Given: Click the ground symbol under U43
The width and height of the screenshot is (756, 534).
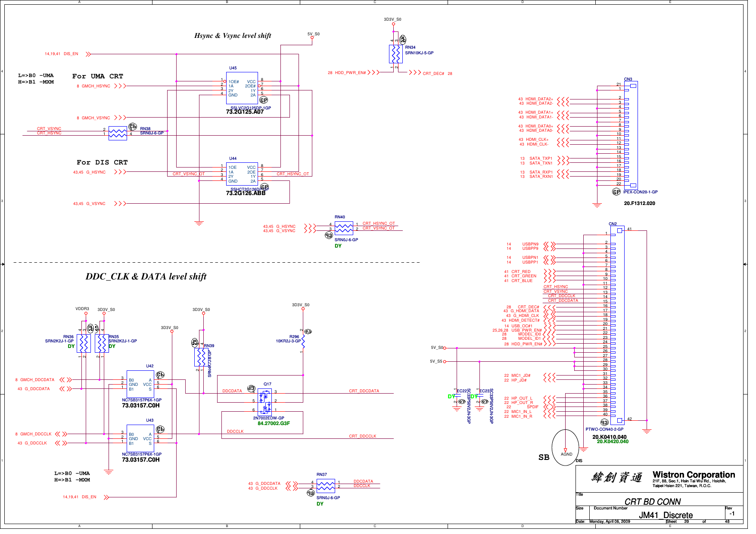Looking at the screenshot, I should pyautogui.click(x=109, y=472).
